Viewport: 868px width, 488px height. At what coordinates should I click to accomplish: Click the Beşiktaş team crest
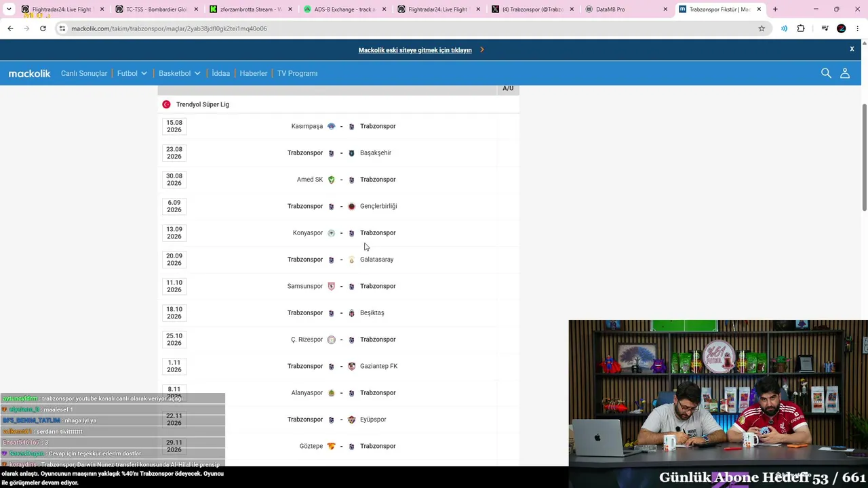tap(351, 313)
